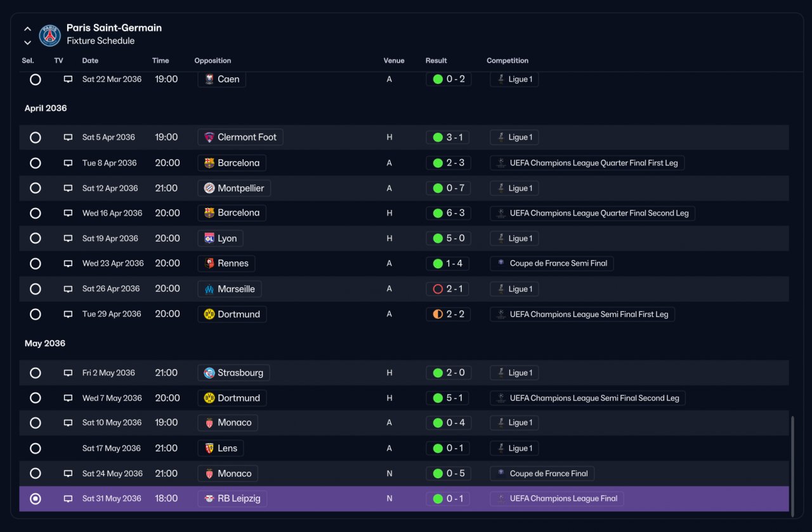Open the Montpellier opposition button

(235, 188)
